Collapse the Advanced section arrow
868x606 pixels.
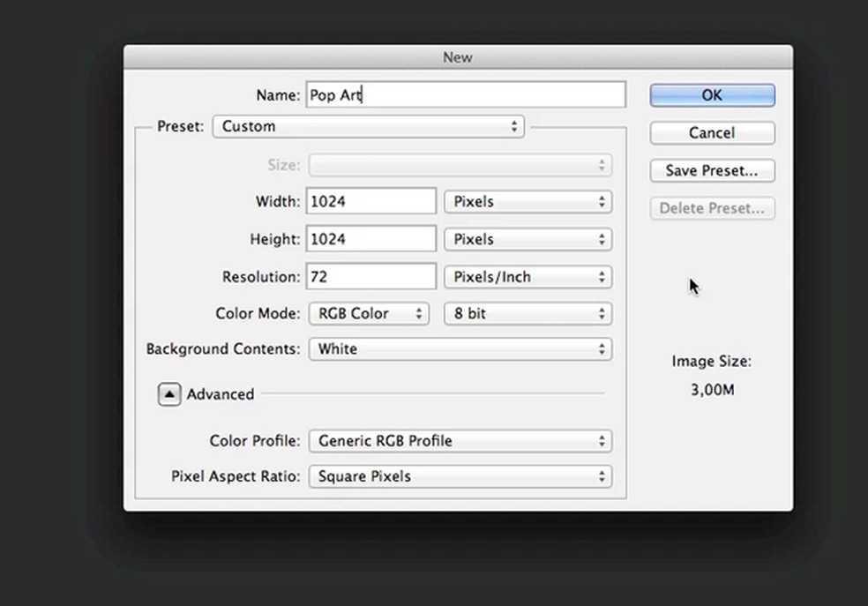[x=169, y=394]
